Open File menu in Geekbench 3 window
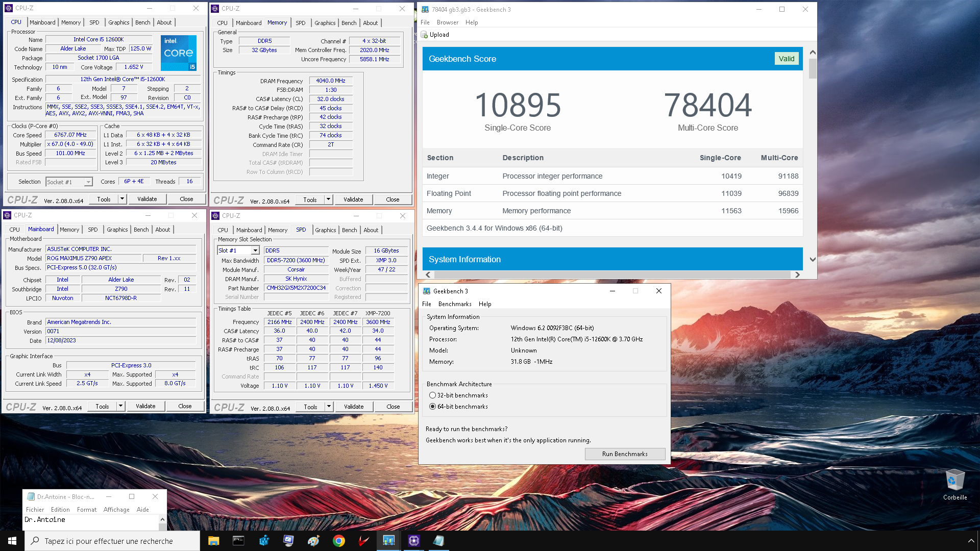The image size is (980, 551). coord(427,304)
